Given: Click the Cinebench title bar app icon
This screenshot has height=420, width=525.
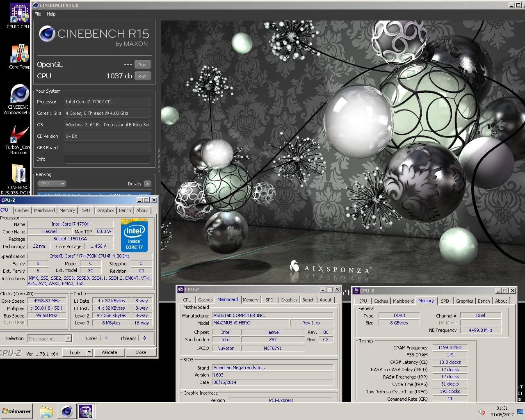Looking at the screenshot, I should tap(35, 5).
